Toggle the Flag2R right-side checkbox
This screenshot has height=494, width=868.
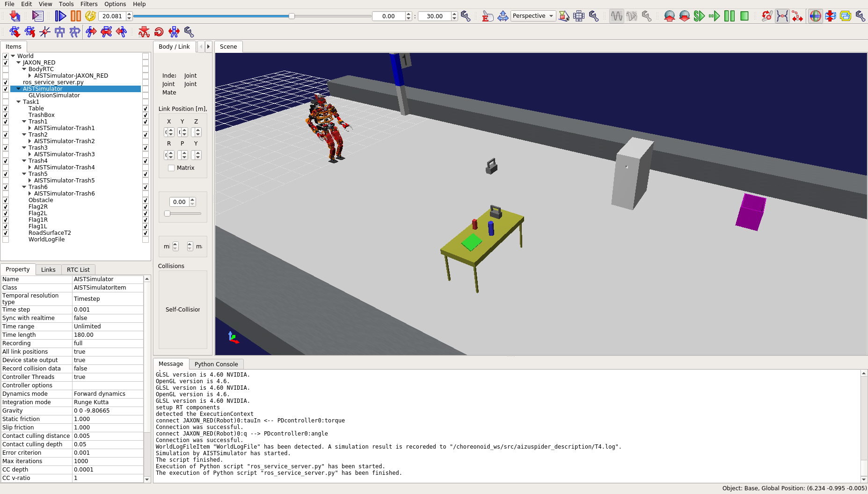[x=146, y=207]
